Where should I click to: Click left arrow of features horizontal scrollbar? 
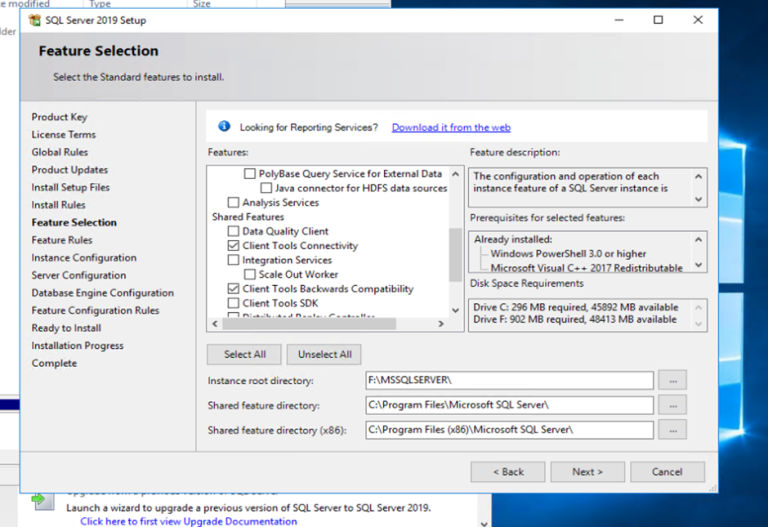(x=215, y=324)
